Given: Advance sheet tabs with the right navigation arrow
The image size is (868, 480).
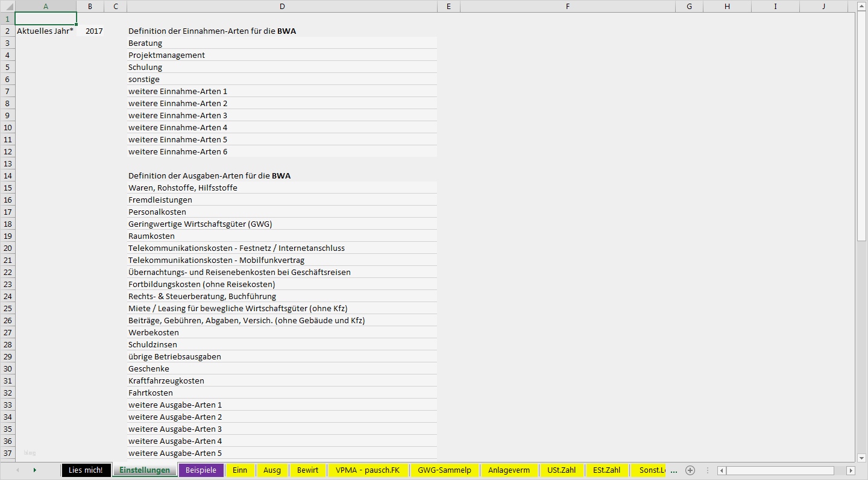Looking at the screenshot, I should (x=34, y=470).
